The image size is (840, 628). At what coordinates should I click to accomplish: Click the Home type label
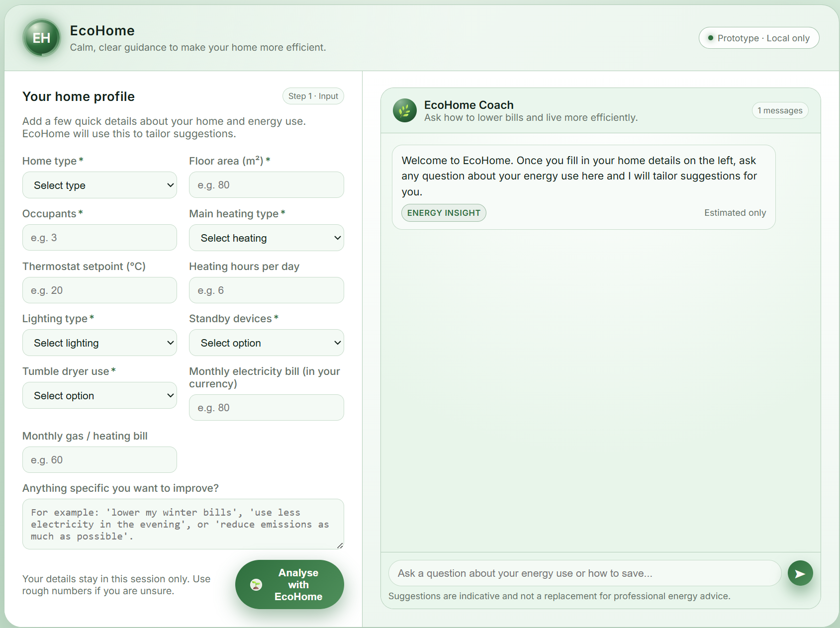tap(53, 161)
